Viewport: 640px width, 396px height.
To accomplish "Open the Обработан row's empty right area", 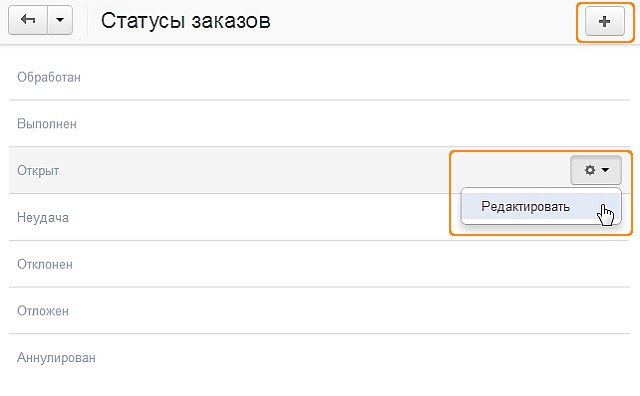I will pyautogui.click(x=355, y=77).
